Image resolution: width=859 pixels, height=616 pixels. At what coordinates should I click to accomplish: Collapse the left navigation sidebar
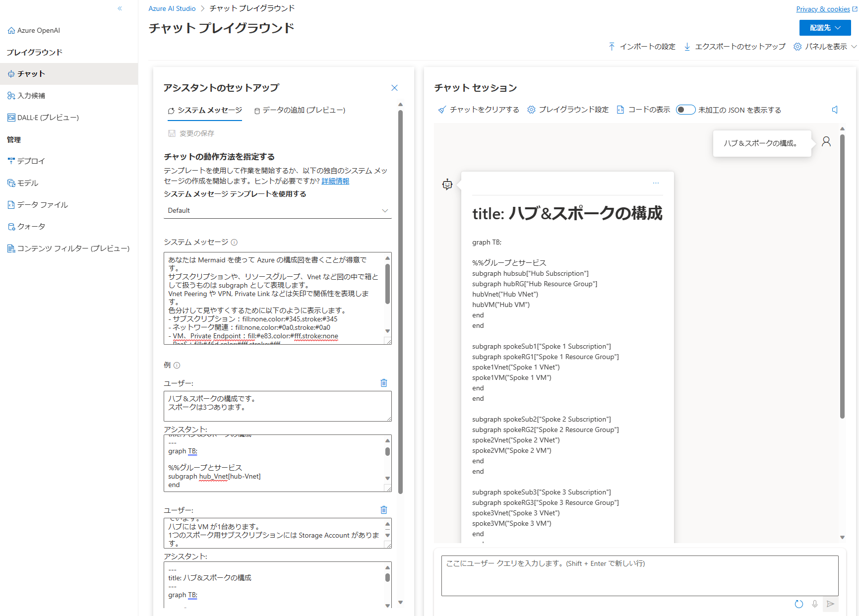pyautogui.click(x=120, y=8)
